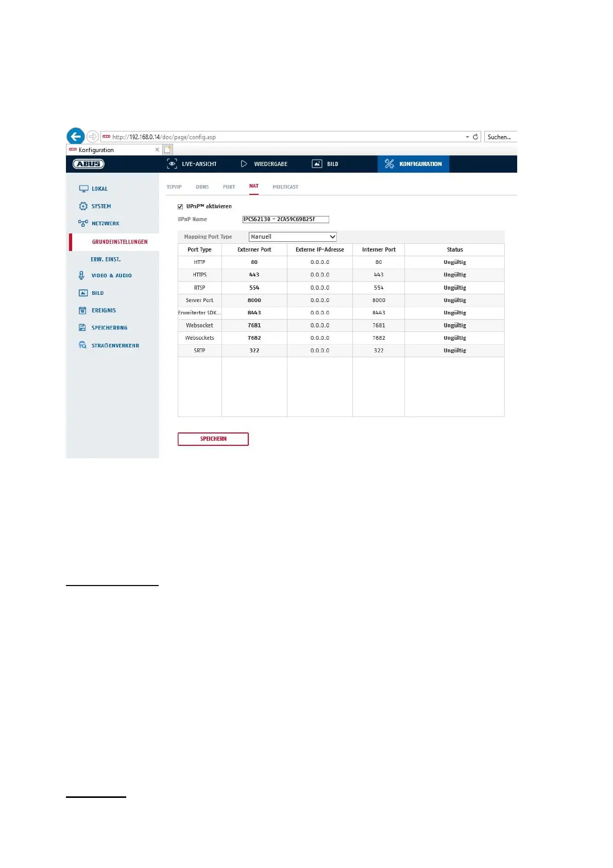Select Erw. Einst. in sidebar
This screenshot has height=868, width=613.
coord(106,259)
